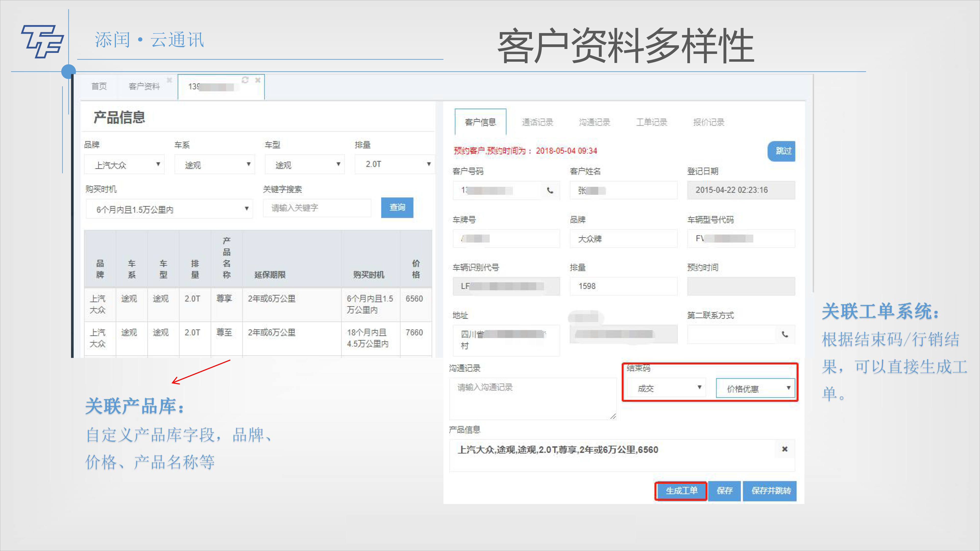Image resolution: width=980 pixels, height=551 pixels.
Task: Click the 查询 search button
Action: coord(397,208)
